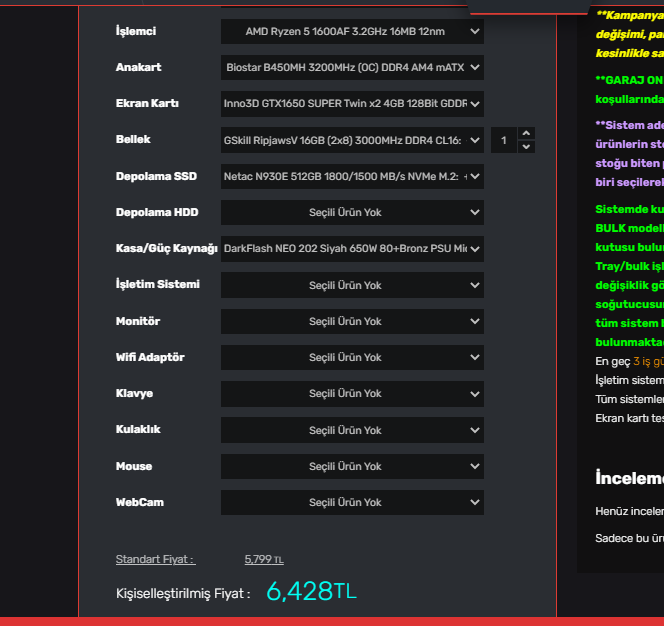Viewport: 664px width, 626px height.
Task: Open the Wifi Adaptör dropdown
Action: (352, 357)
